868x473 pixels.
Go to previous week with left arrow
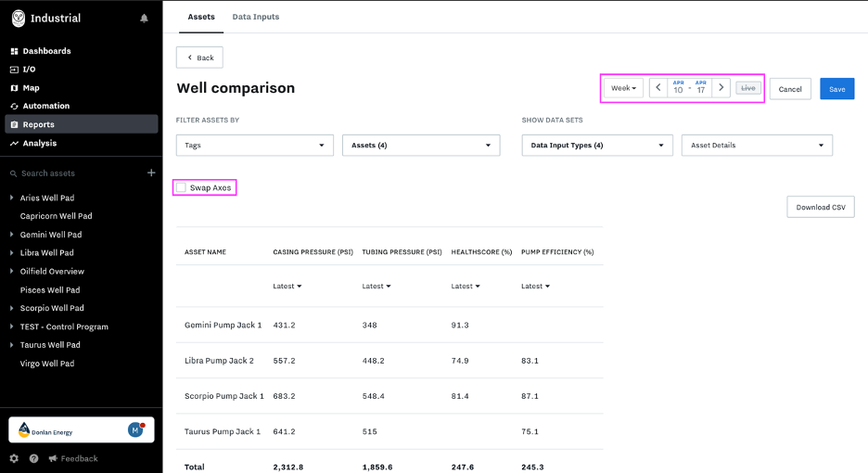click(658, 87)
